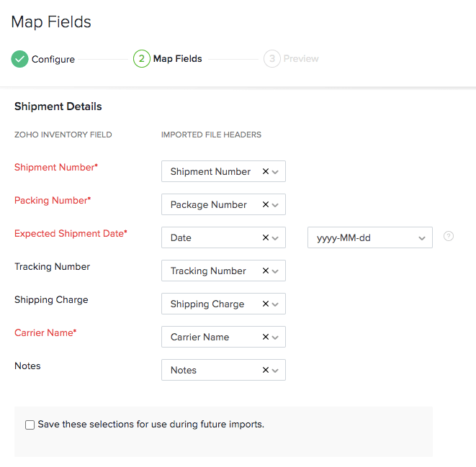Click the Tracking Number mapping field
The image size is (476, 467).
pyautogui.click(x=209, y=271)
